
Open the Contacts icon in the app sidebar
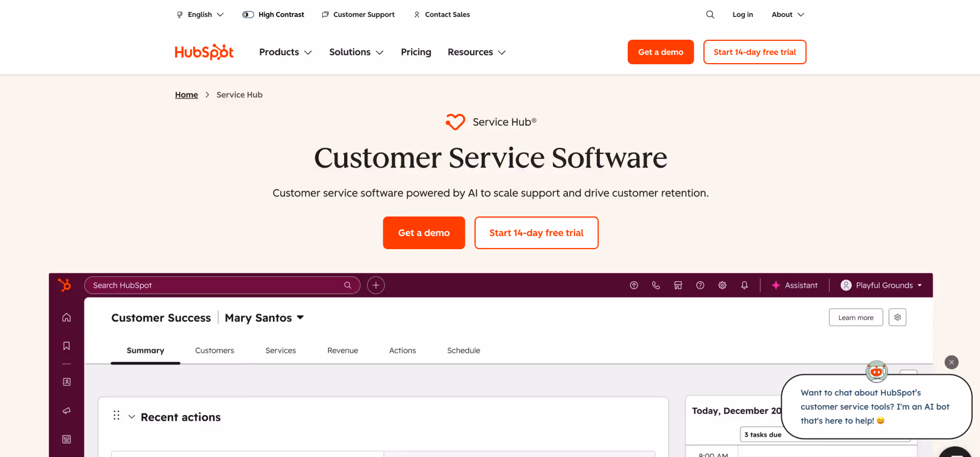point(66,382)
